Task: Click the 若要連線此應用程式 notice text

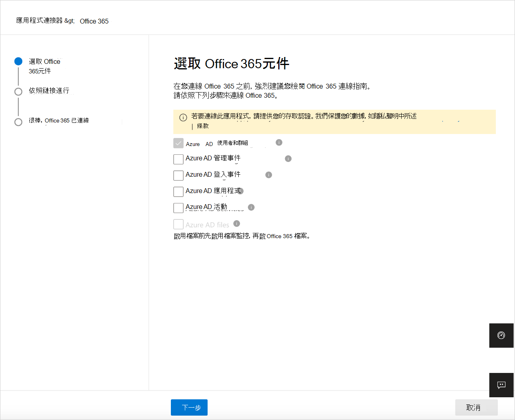Action: [304, 116]
